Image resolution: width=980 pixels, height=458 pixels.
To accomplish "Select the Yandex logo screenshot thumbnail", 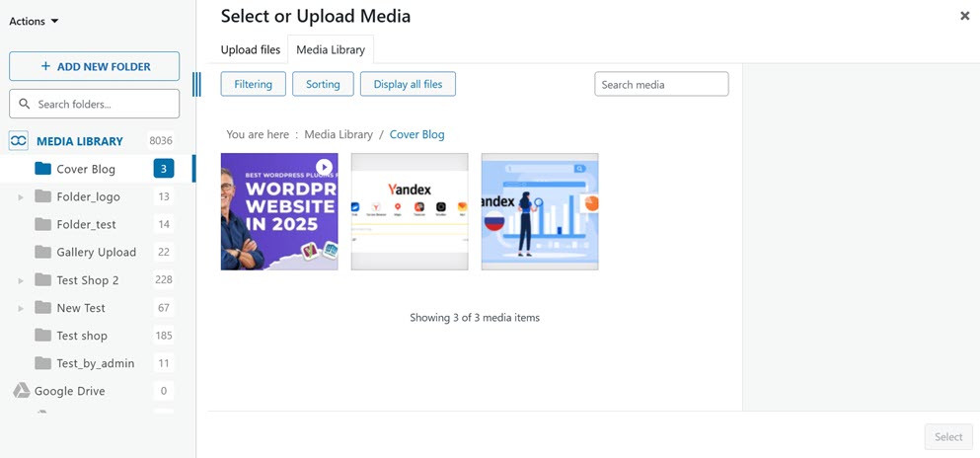I will click(x=410, y=211).
